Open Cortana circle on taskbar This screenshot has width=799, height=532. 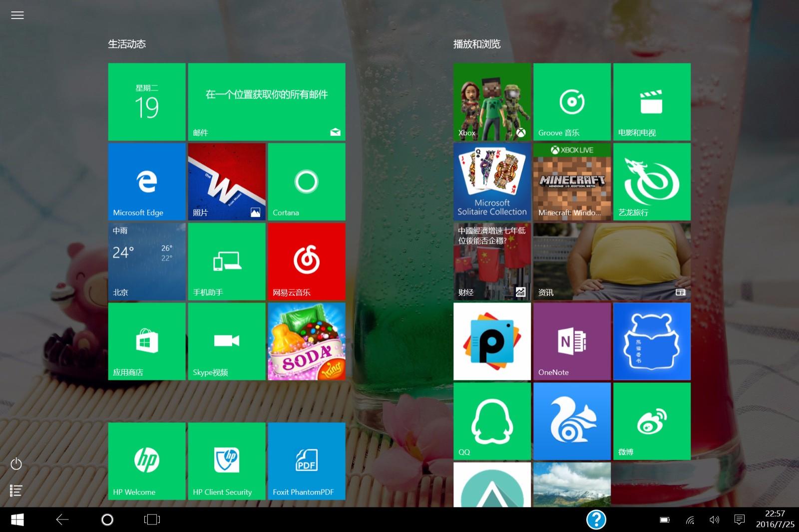tap(107, 520)
